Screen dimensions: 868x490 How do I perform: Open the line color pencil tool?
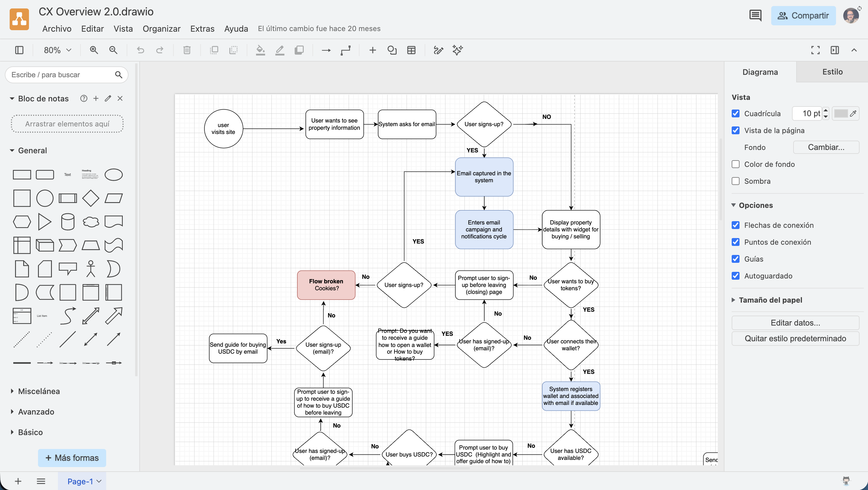(x=280, y=50)
